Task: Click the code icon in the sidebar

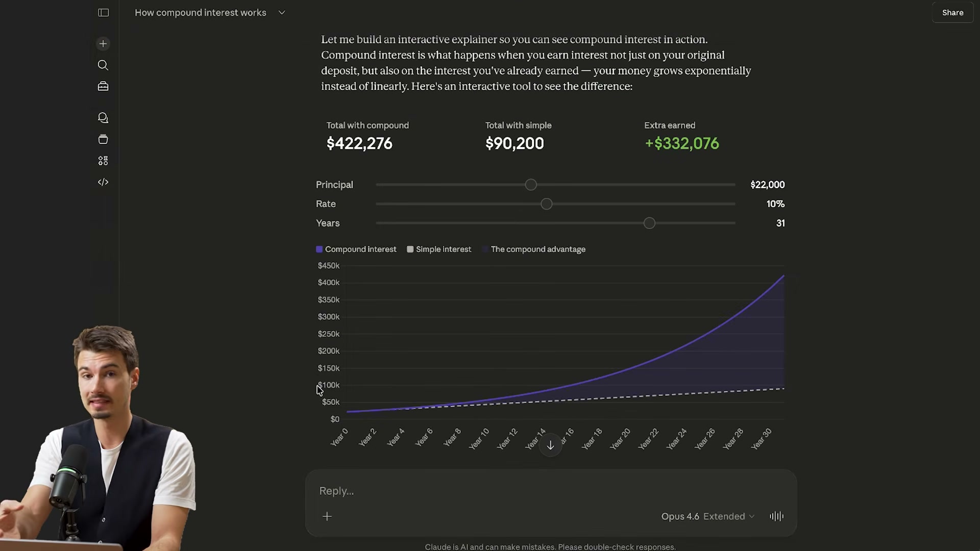Action: (103, 182)
